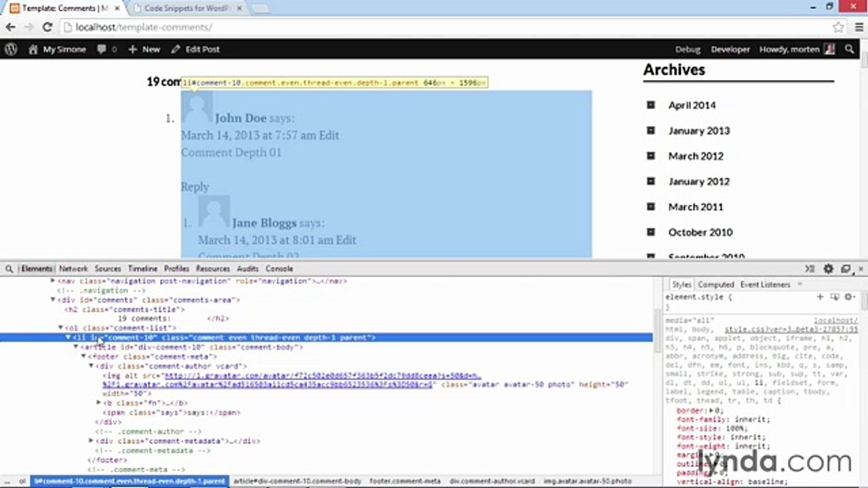Viewport: 868px width, 488px height.
Task: Toggle DevTools console drawer icon
Action: click(810, 268)
